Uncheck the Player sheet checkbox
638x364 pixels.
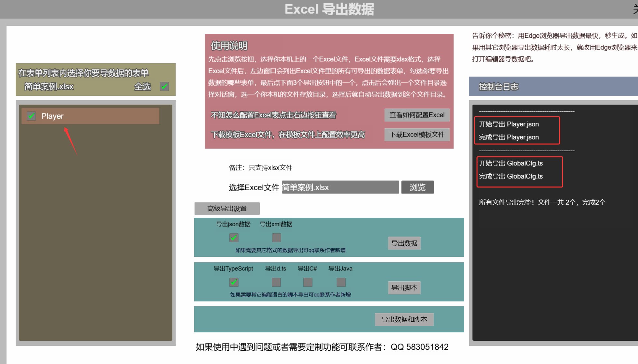[x=31, y=116]
